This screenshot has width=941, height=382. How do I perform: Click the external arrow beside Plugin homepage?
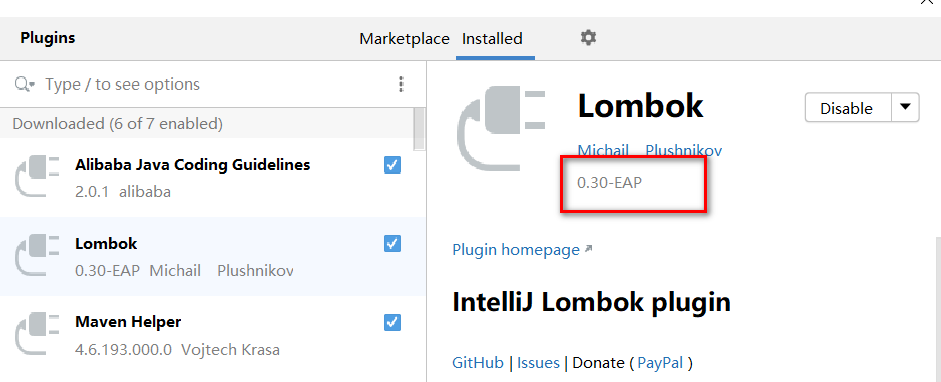click(x=588, y=248)
